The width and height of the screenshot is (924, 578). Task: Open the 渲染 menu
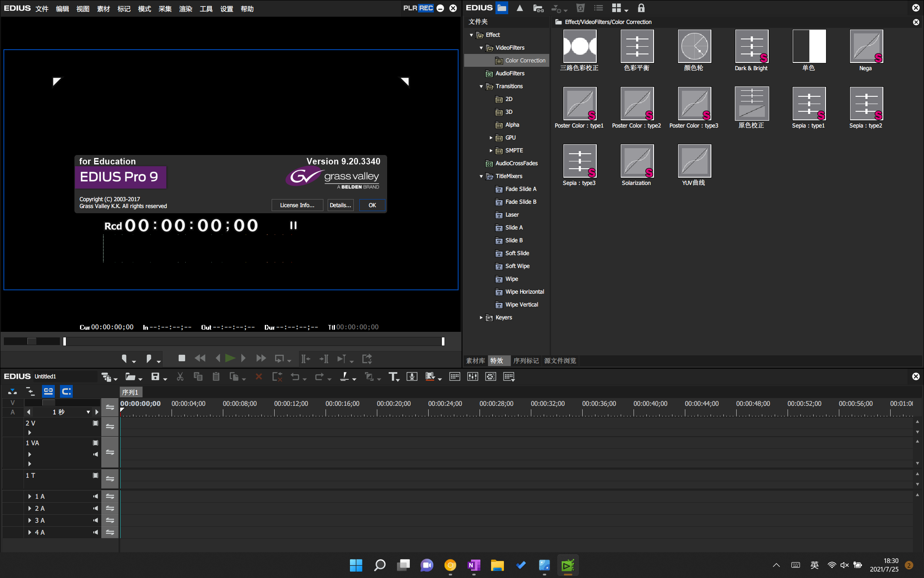(185, 9)
